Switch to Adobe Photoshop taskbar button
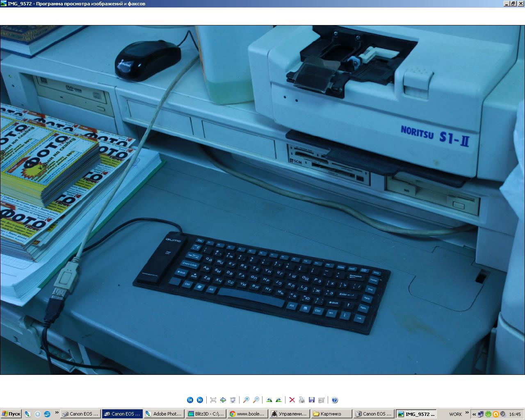The image size is (525, 420). click(164, 414)
